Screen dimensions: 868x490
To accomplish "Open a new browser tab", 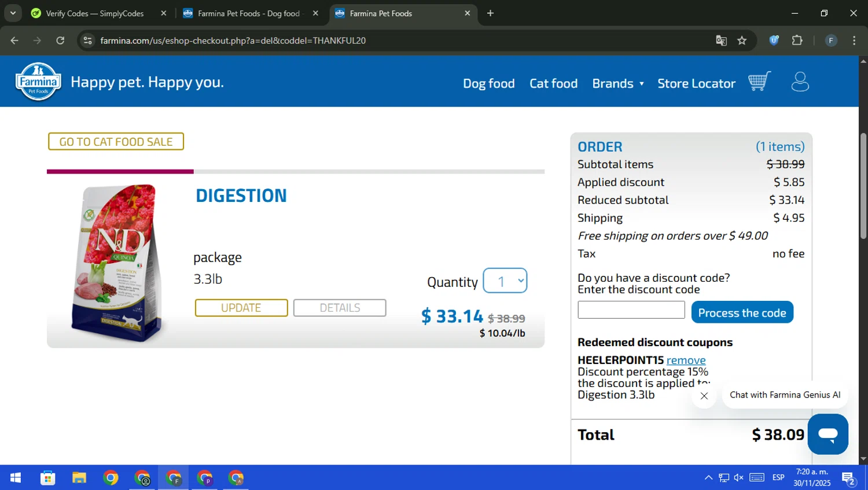I will [490, 13].
